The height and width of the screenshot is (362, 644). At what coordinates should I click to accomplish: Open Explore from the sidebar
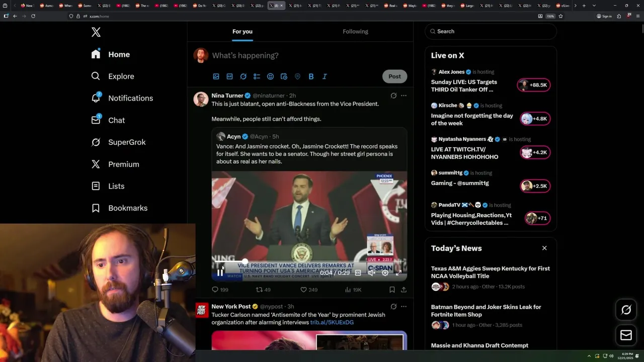click(113, 76)
